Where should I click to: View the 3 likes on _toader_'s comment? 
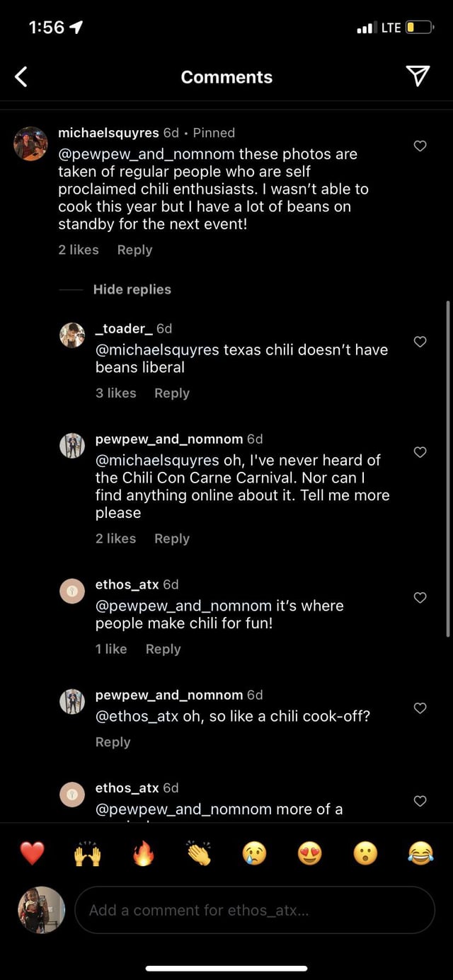point(116,393)
